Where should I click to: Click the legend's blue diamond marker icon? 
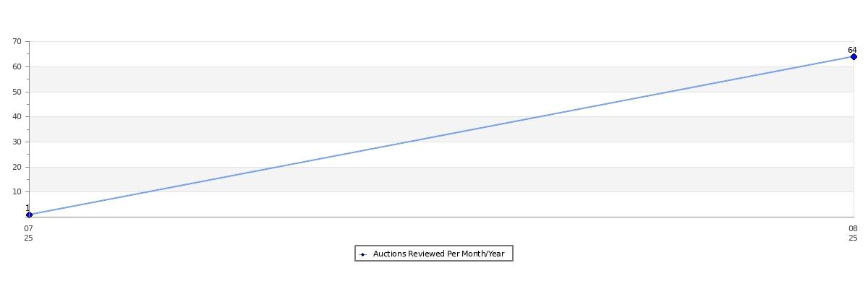click(363, 254)
